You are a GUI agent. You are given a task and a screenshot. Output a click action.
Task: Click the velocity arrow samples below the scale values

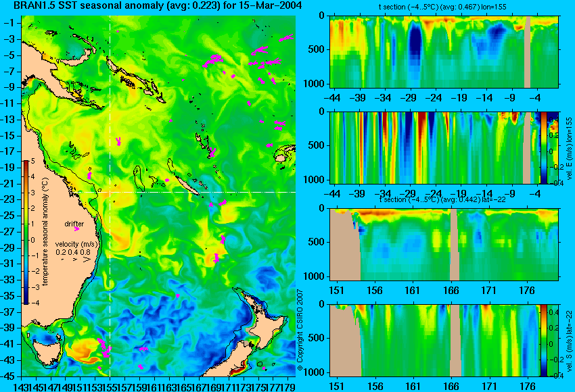pyautogui.click(x=76, y=260)
